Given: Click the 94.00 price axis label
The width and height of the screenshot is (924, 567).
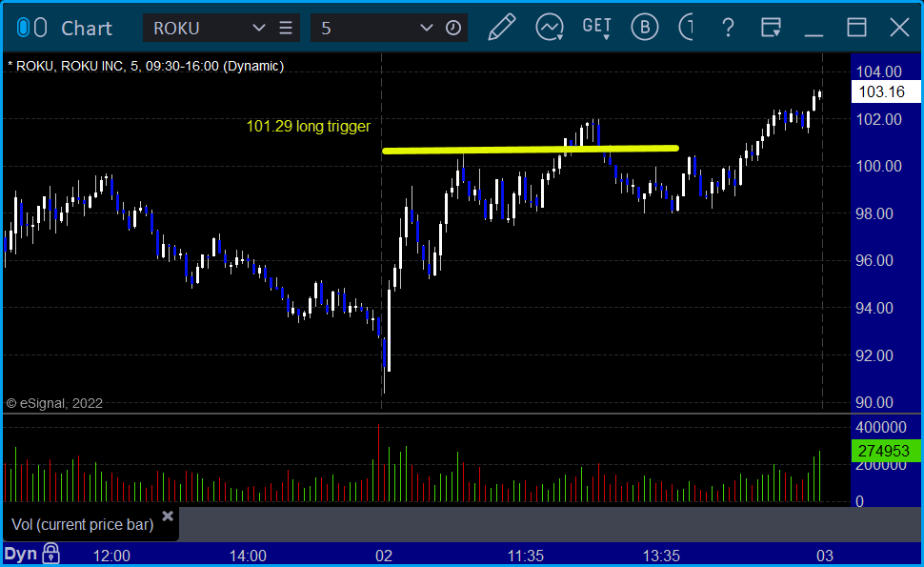Looking at the screenshot, I should 874,308.
